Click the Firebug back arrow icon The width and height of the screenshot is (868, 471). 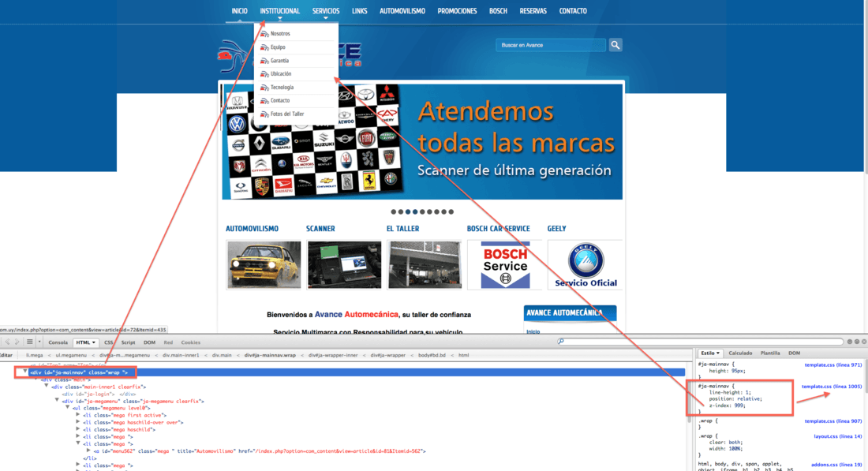7,342
